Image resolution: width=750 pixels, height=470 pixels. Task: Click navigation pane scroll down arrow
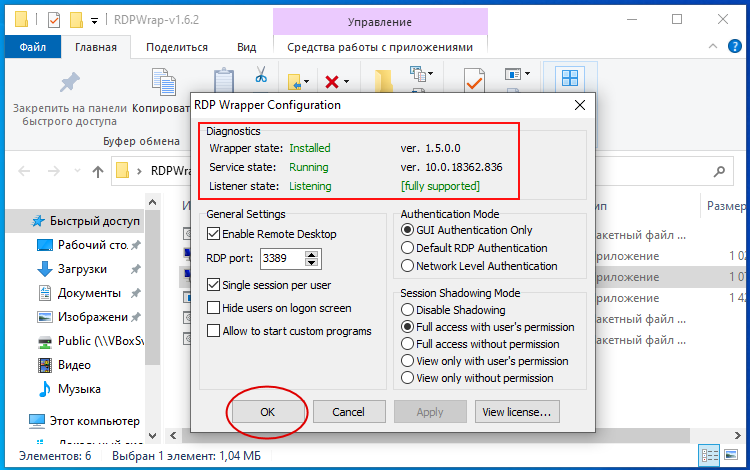[x=153, y=436]
